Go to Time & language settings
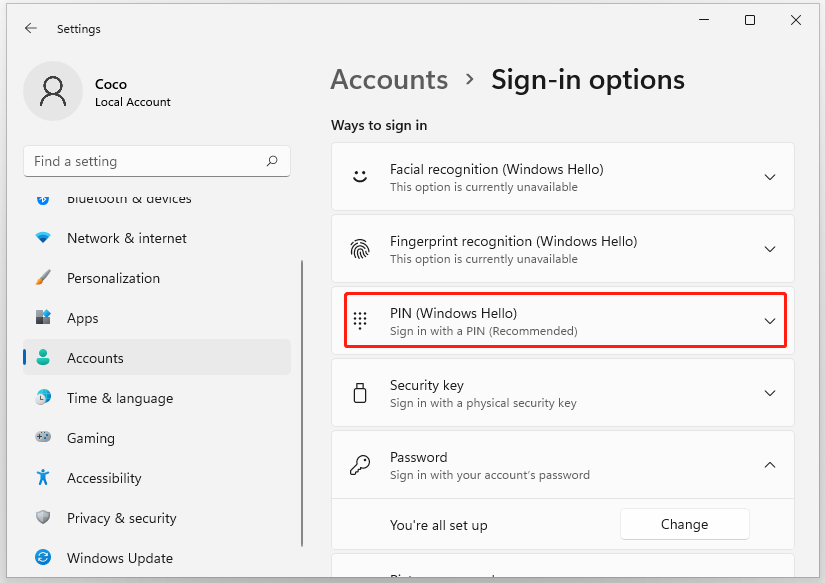 pyautogui.click(x=119, y=398)
